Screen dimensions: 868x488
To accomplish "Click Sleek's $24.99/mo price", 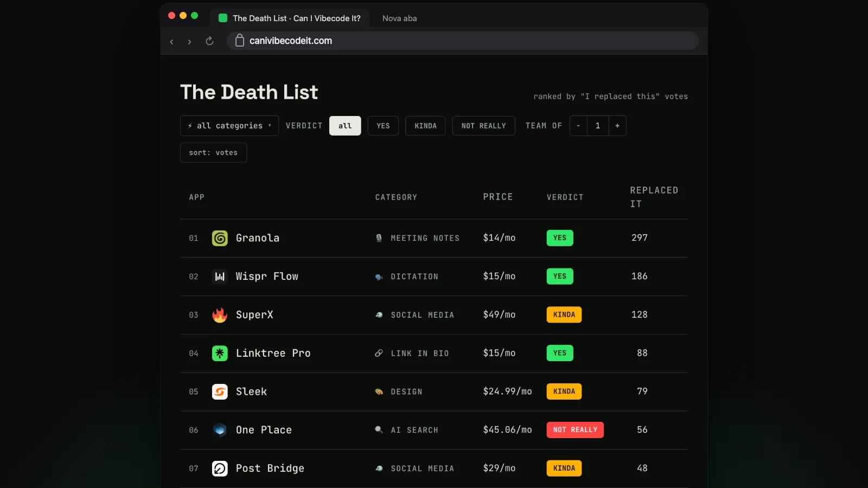I will tap(507, 391).
